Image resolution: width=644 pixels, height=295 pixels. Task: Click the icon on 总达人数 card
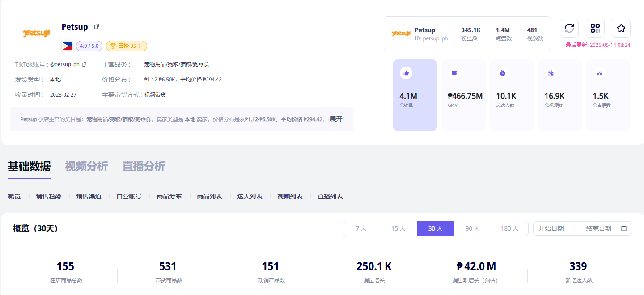tap(502, 73)
